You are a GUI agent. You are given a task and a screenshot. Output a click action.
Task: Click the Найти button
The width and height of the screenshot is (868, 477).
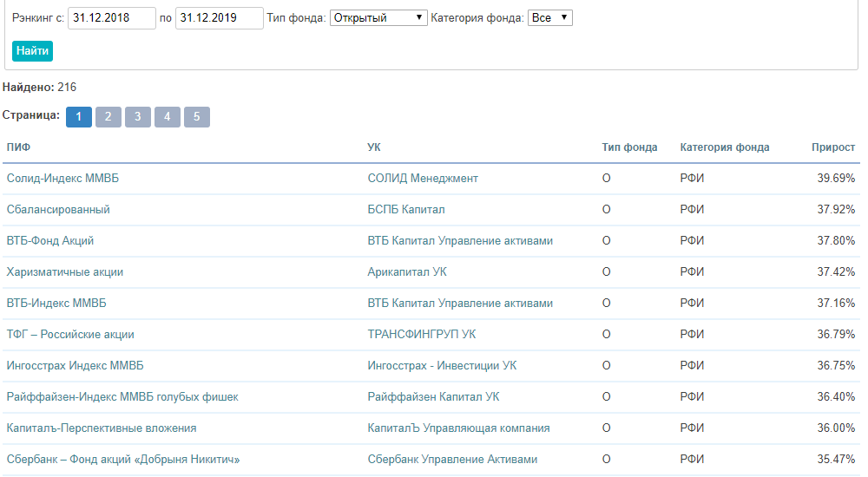point(33,51)
